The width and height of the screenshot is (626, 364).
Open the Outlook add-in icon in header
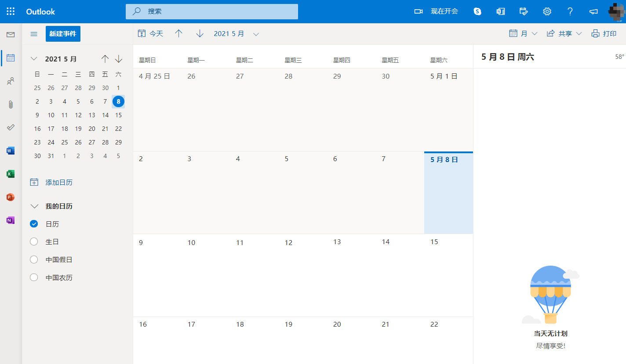[x=501, y=11]
